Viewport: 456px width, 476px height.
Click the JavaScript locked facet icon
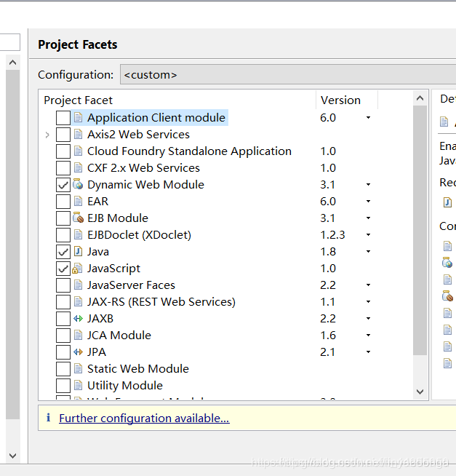coord(77,269)
